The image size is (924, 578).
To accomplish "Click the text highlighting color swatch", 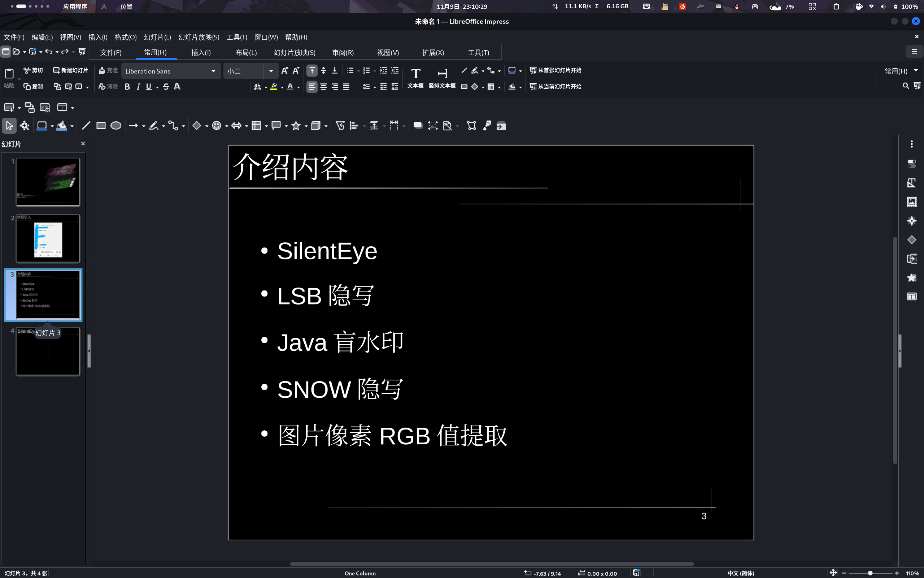I will 274,87.
